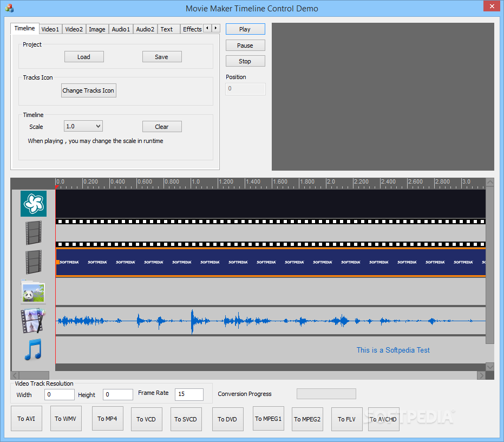This screenshot has height=442, width=504.
Task: Export with To MP4 button
Action: click(107, 419)
